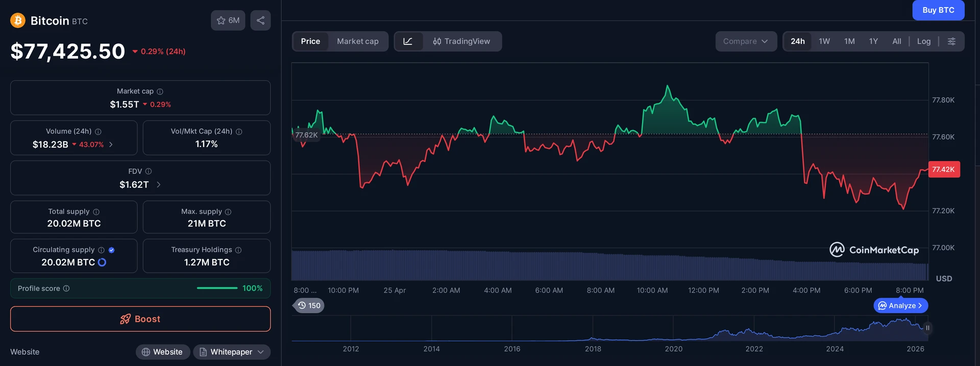Select the 1W time range
Screen dimensions: 980x366
point(824,41)
